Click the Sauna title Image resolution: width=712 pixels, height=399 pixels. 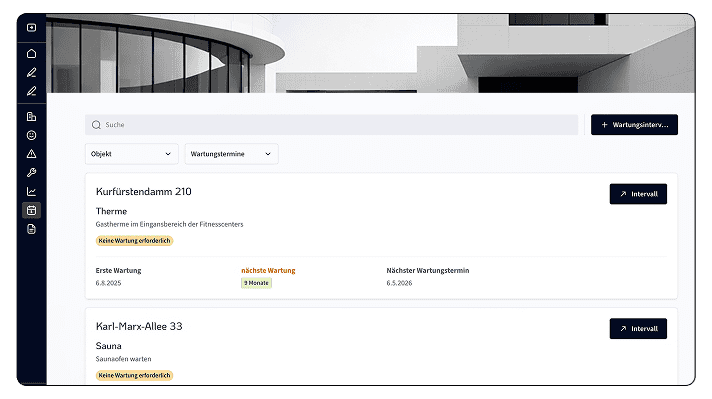click(x=109, y=346)
